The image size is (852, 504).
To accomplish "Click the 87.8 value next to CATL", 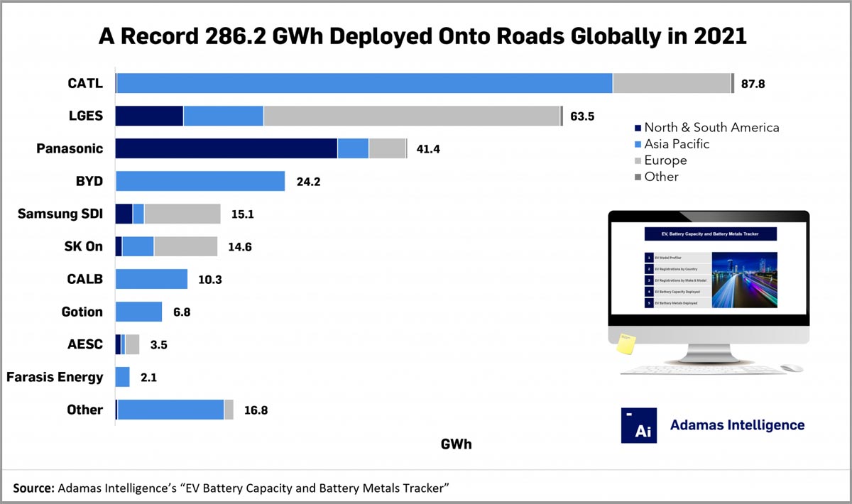I will coord(753,83).
